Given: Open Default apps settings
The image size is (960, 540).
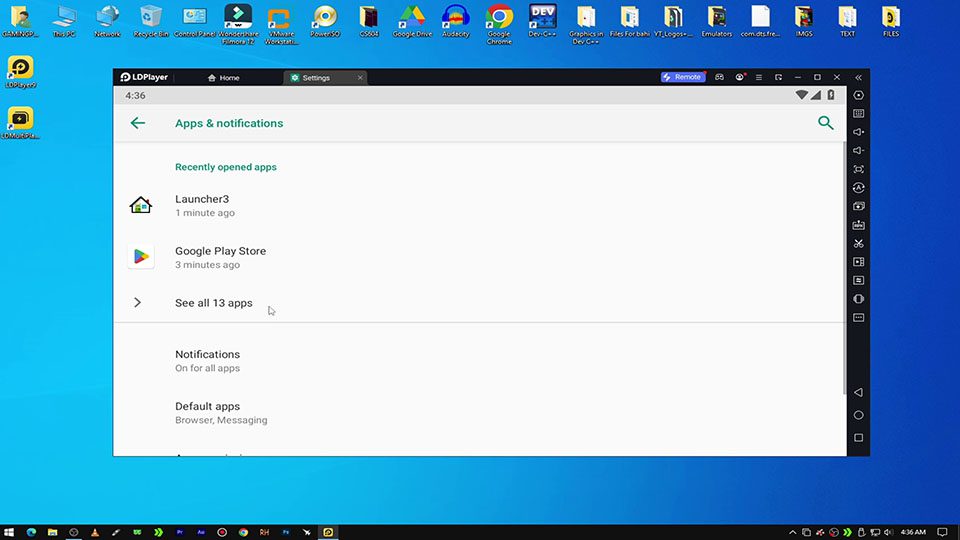Looking at the screenshot, I should 479,413.
